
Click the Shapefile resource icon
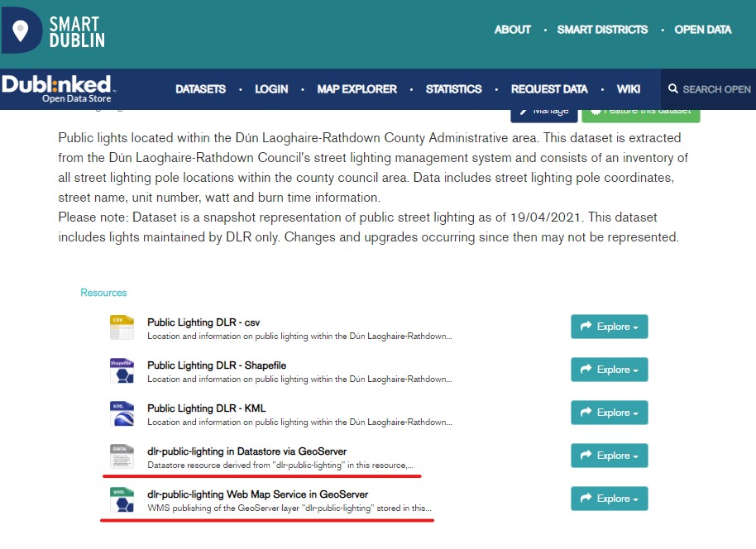coord(122,370)
